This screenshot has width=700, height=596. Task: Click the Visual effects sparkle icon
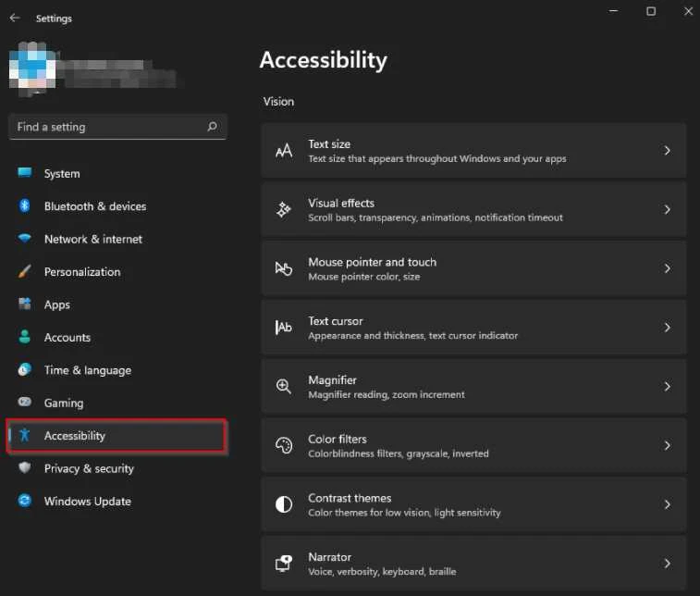click(284, 210)
